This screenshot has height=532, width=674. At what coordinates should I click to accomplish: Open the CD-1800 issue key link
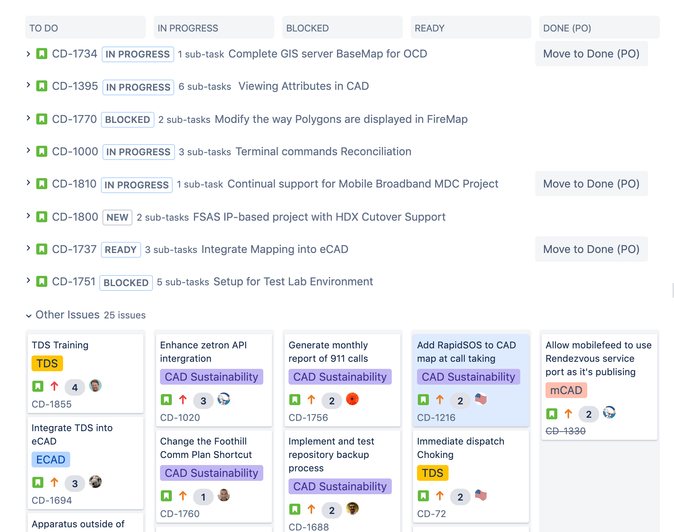click(75, 217)
